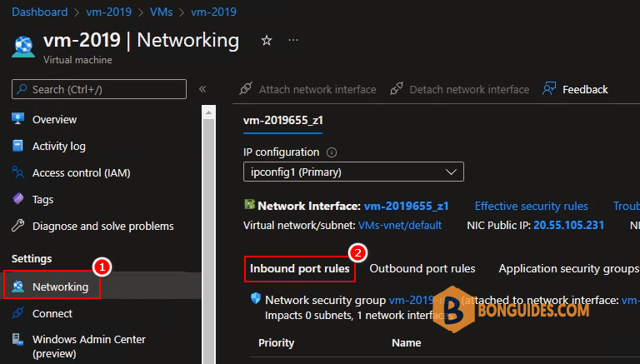The image size is (640, 364).
Task: Open Overview in the sidebar
Action: point(54,120)
